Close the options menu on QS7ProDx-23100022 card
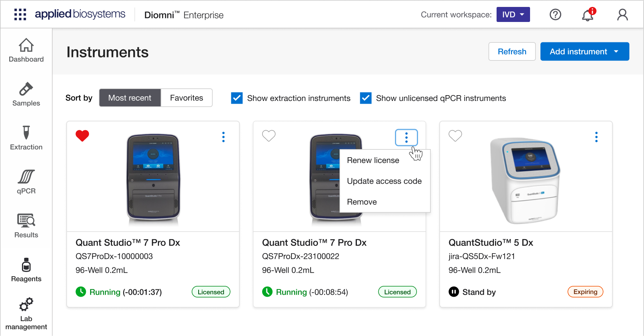This screenshot has width=644, height=336. click(x=406, y=138)
